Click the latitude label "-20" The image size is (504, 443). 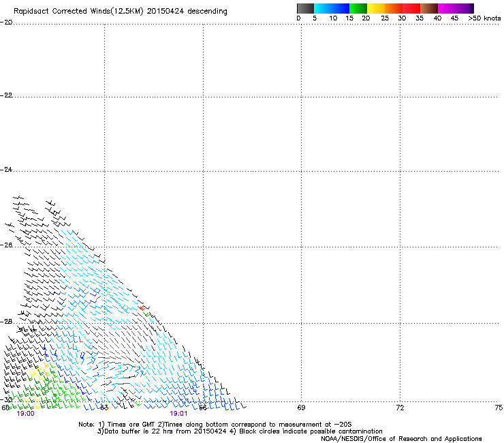pos(6,22)
